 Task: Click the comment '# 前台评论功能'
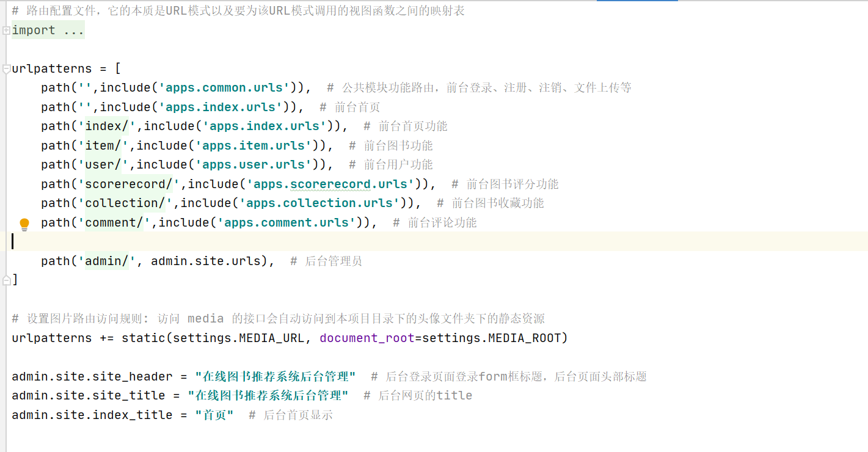(x=435, y=222)
